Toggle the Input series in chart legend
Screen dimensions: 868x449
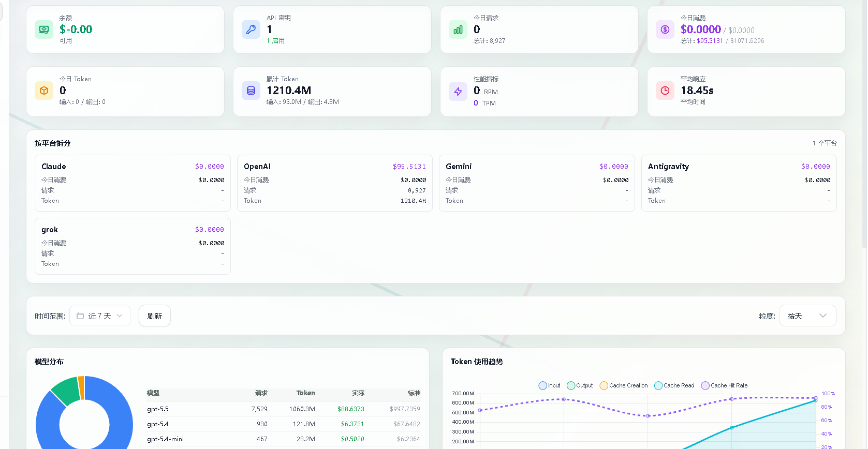tap(549, 385)
